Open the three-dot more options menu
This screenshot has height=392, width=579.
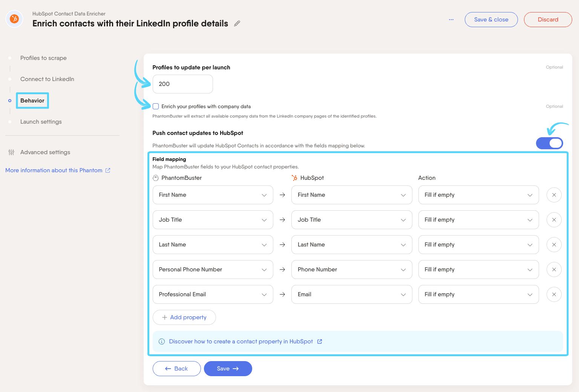pyautogui.click(x=451, y=20)
